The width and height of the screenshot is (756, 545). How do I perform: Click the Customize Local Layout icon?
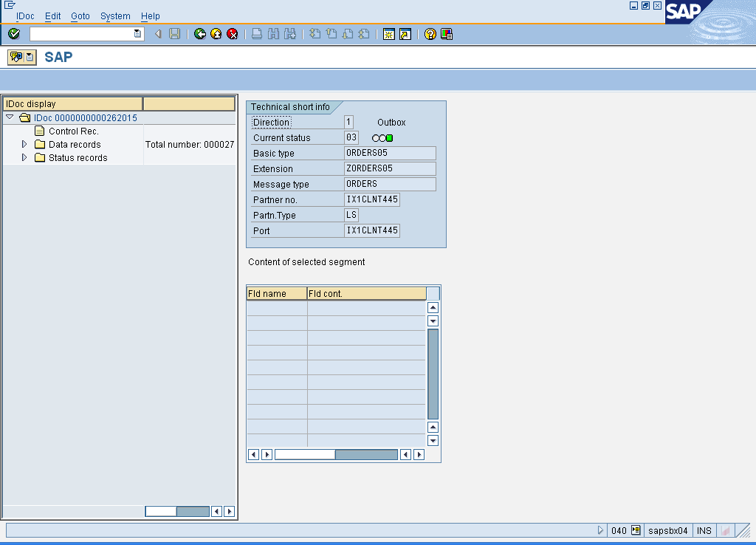pos(447,34)
